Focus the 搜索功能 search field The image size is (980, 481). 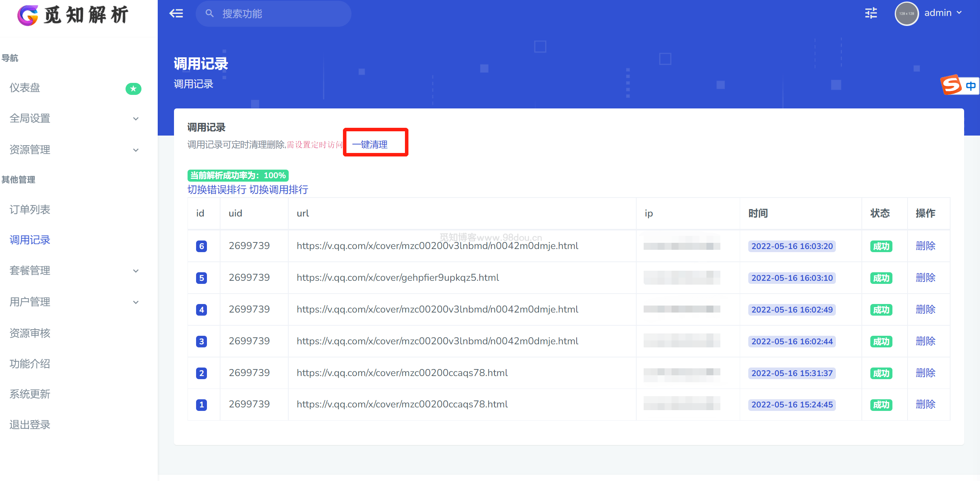point(274,14)
